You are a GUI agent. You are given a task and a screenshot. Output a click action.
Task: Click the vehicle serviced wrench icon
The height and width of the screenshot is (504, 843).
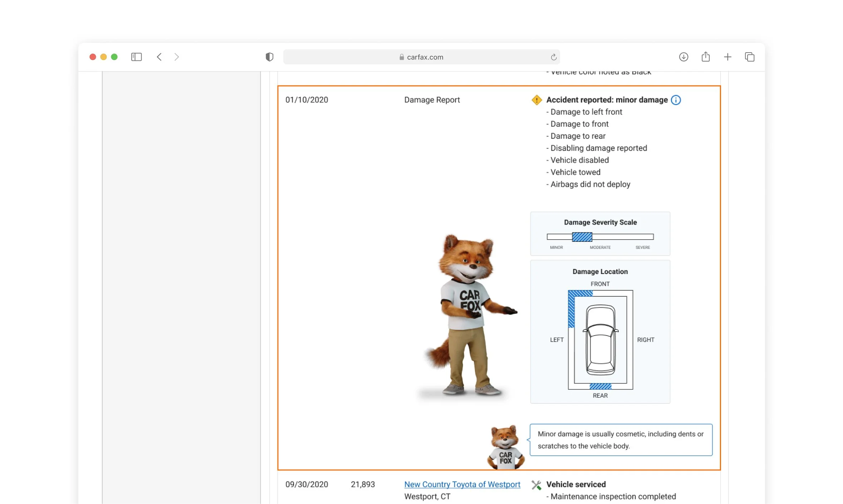(536, 485)
